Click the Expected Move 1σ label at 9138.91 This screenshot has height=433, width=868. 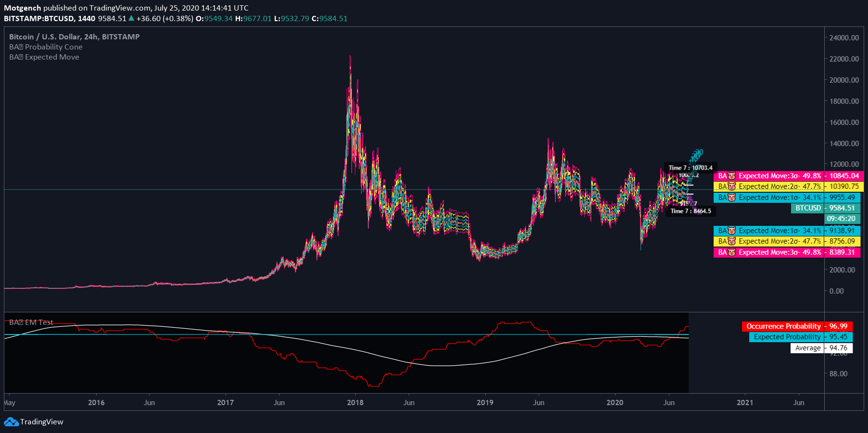tap(787, 231)
